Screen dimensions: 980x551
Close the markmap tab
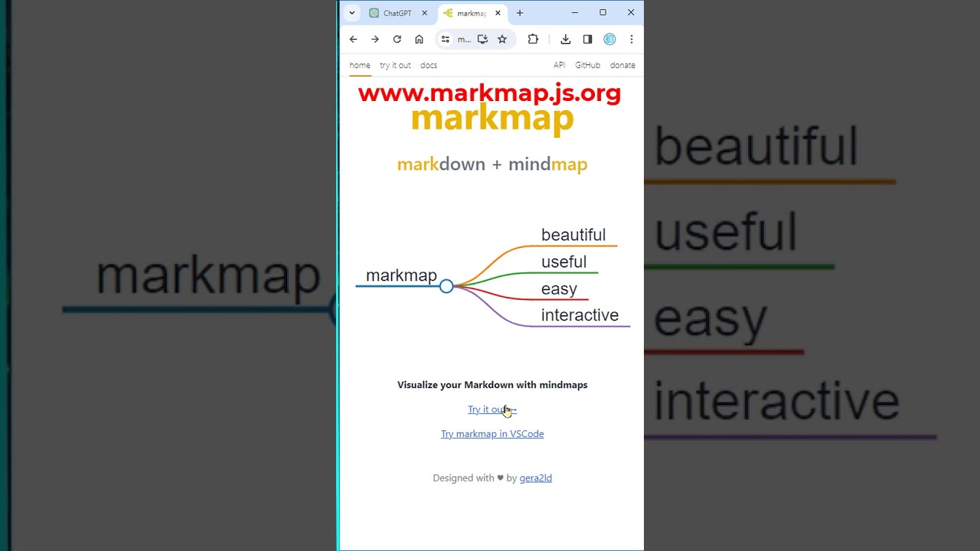(x=498, y=13)
